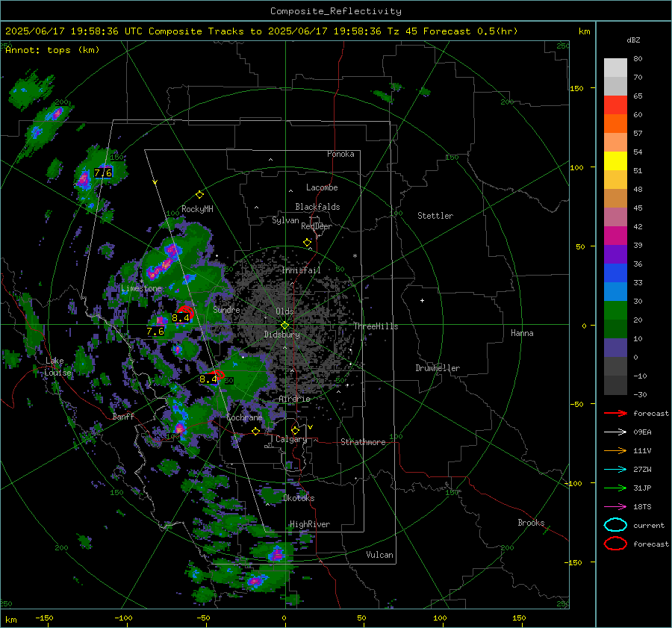Click the white plus marker west of Hanna

point(422,300)
